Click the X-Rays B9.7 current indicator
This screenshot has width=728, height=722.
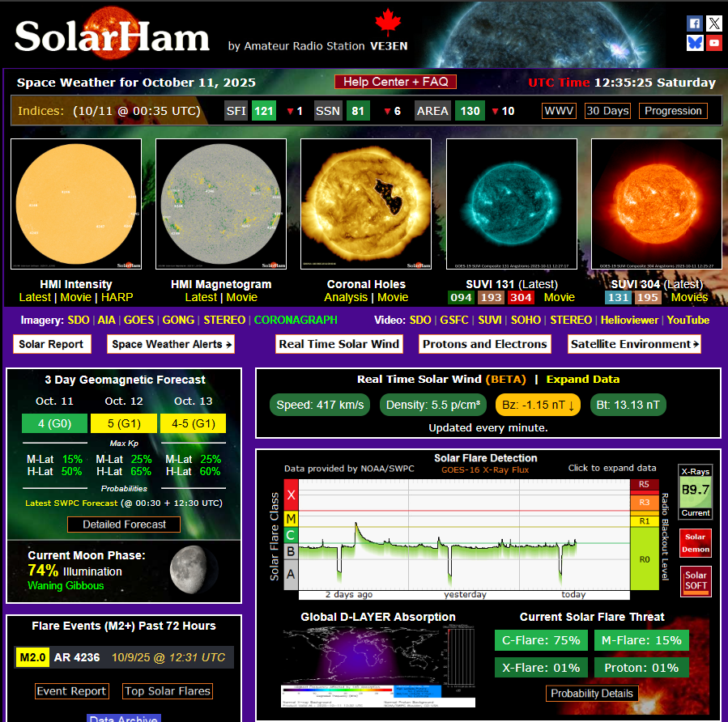point(695,492)
